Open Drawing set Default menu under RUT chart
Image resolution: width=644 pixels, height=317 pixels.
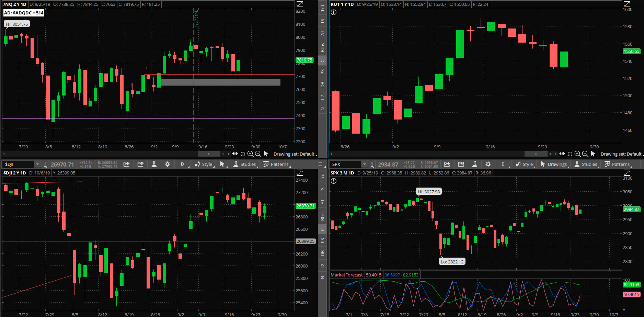(x=622, y=154)
